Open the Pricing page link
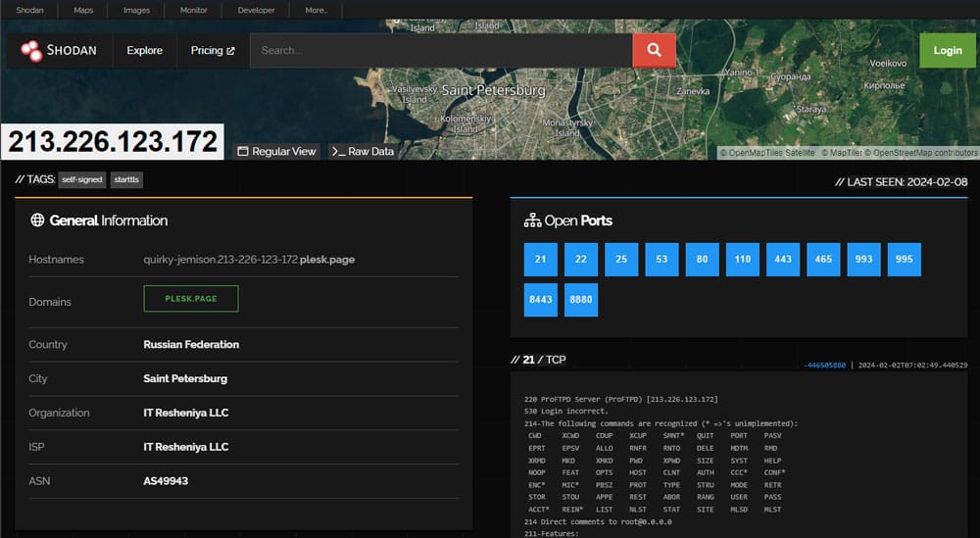Image resolution: width=980 pixels, height=538 pixels. [x=213, y=51]
